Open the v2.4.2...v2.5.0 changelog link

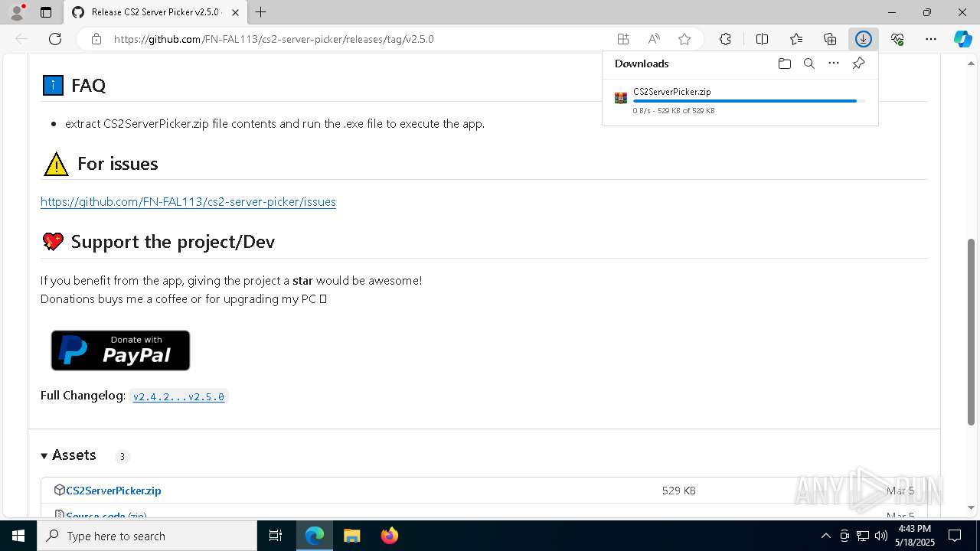[x=178, y=396]
